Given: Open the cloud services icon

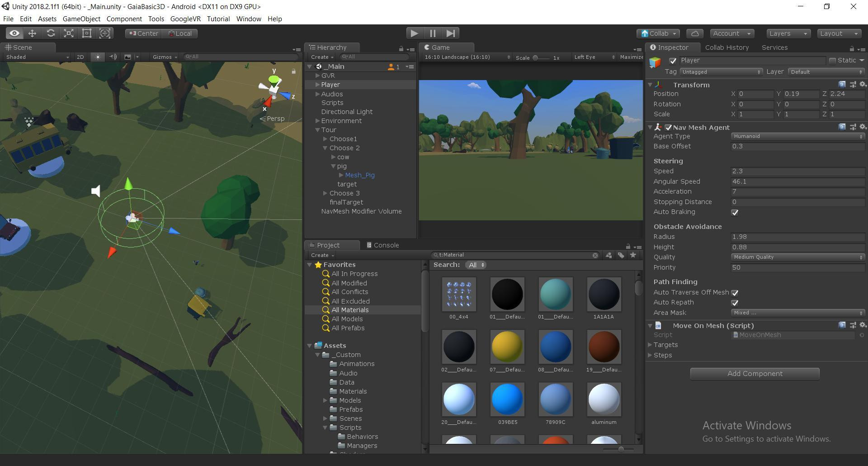Looking at the screenshot, I should pyautogui.click(x=695, y=33).
